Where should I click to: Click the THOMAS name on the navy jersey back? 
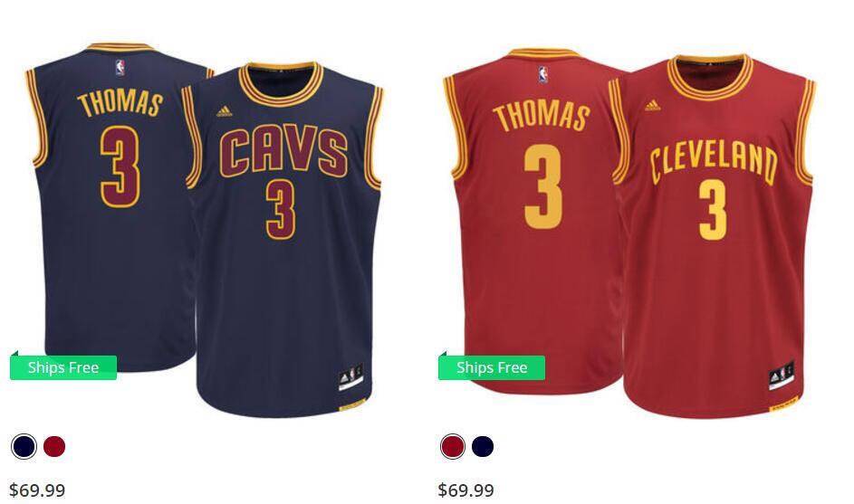pos(120,104)
